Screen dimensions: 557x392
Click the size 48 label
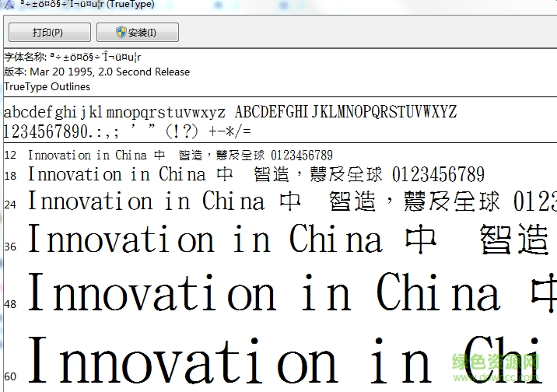[10, 304]
